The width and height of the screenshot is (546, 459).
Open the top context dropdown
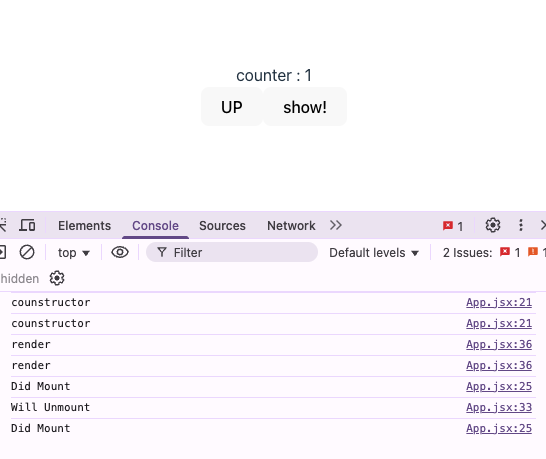pyautogui.click(x=74, y=253)
